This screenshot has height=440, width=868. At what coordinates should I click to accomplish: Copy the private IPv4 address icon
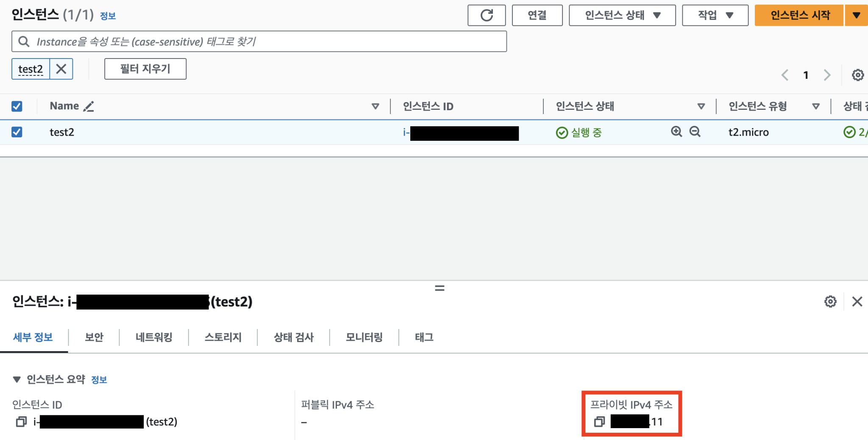click(x=600, y=422)
